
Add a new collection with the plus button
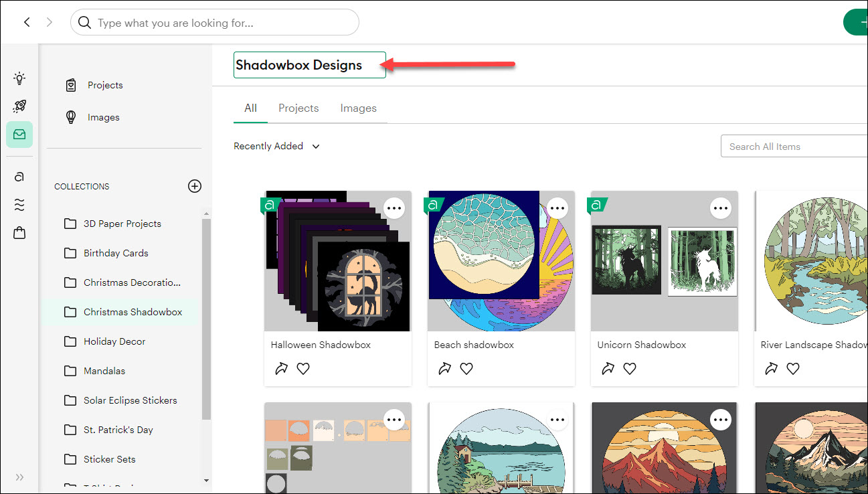pos(195,186)
